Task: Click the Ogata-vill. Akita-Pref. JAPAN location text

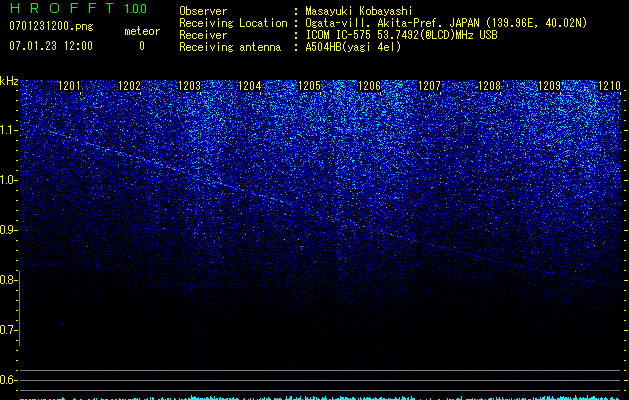Action: [x=447, y=23]
